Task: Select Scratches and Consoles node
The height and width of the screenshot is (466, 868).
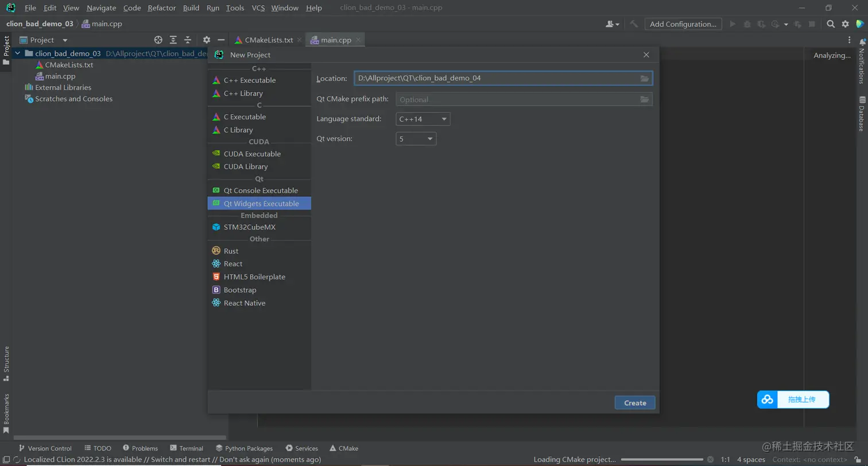Action: click(x=68, y=99)
